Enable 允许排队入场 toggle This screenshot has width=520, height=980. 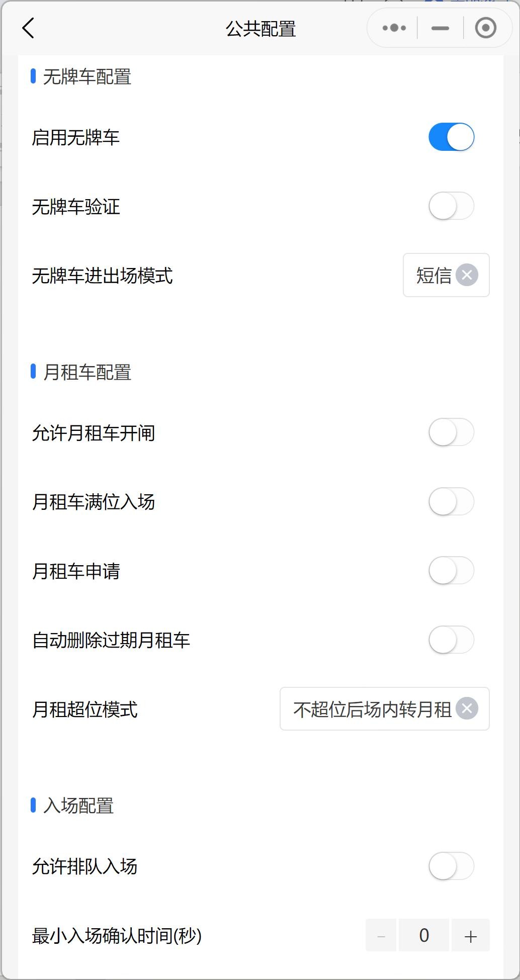click(451, 866)
